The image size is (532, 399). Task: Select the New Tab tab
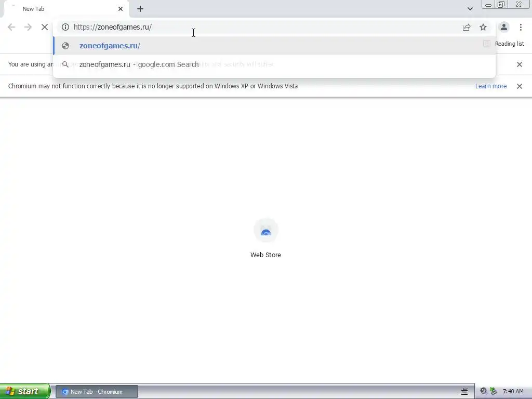point(66,9)
